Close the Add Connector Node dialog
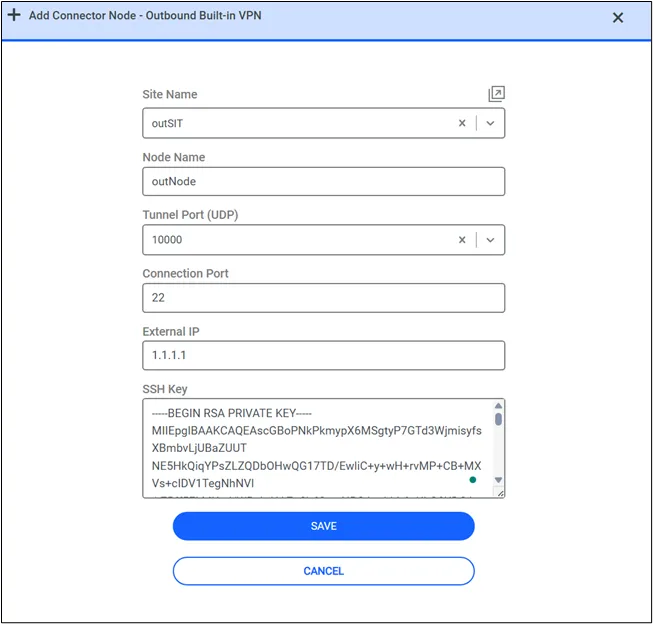Screen dimensions: 653x624 click(x=618, y=17)
